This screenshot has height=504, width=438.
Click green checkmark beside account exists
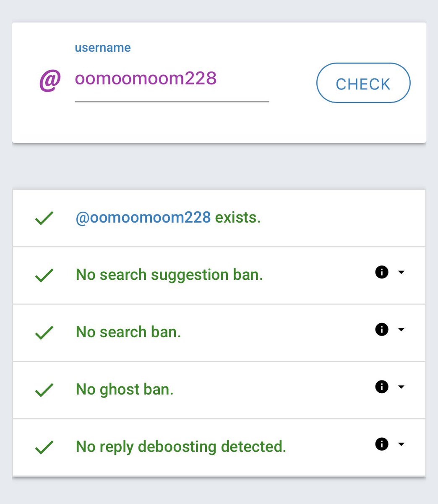click(x=44, y=218)
